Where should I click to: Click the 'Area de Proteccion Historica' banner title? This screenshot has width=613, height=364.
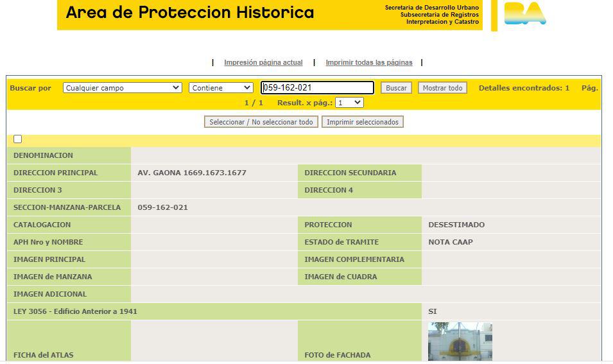point(190,12)
